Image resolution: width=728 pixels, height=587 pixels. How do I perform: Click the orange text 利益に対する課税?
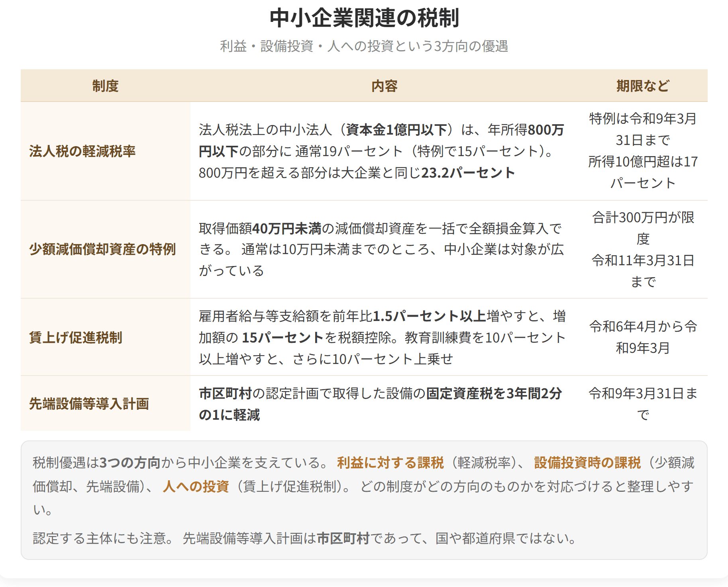point(390,463)
